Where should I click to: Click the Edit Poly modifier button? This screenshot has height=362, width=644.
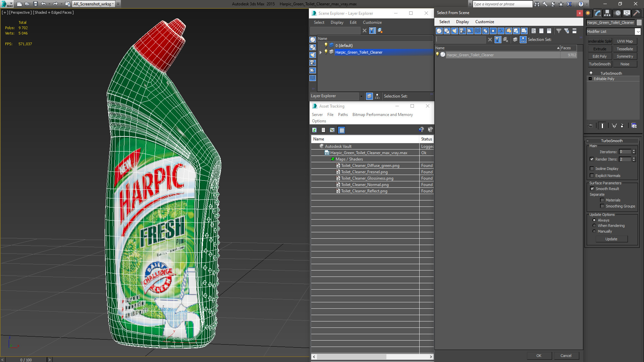pos(599,56)
